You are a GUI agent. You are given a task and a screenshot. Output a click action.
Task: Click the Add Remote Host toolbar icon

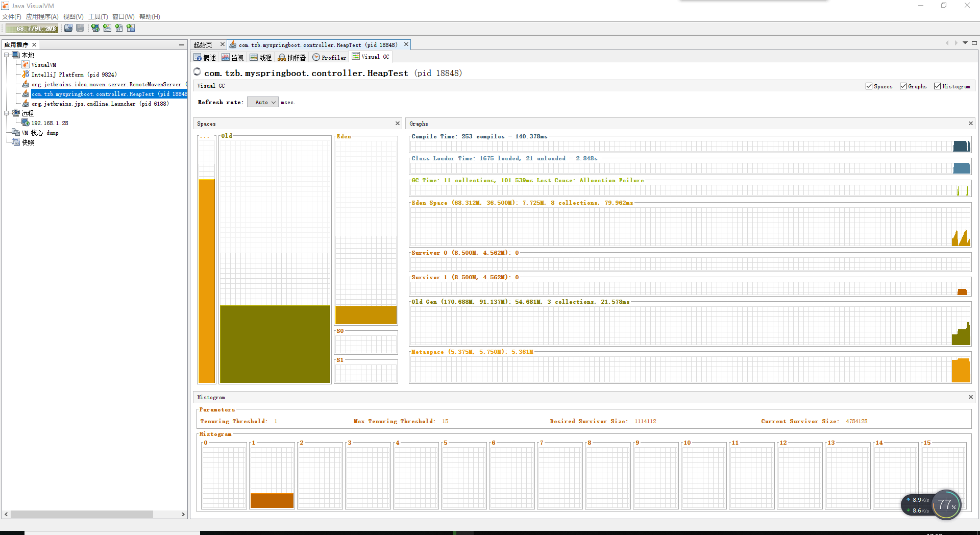[x=95, y=28]
